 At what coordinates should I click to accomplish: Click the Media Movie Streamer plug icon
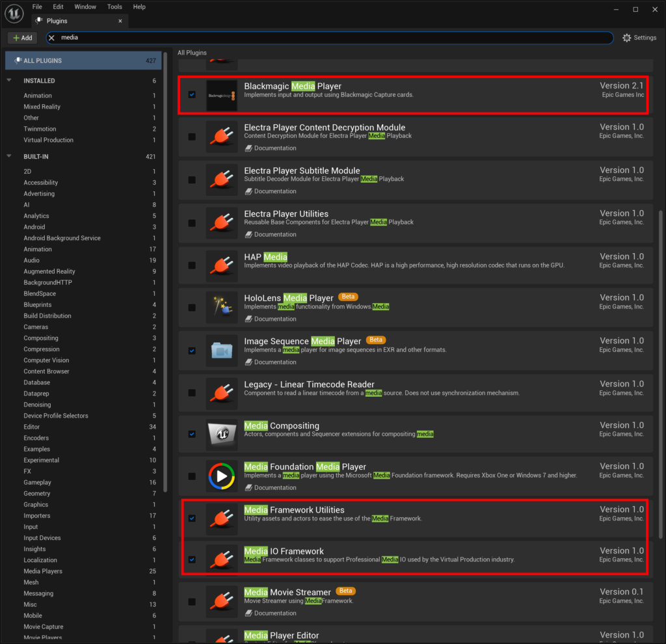pos(222,602)
